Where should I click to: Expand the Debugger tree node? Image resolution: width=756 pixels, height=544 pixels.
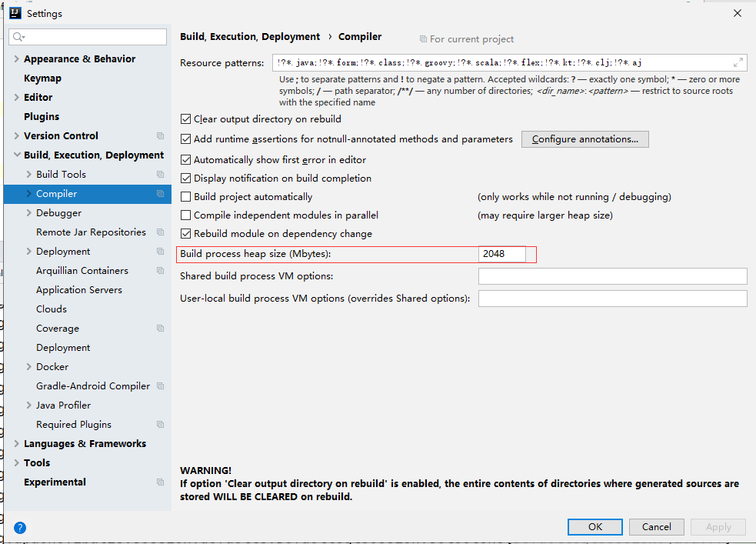[x=29, y=213]
